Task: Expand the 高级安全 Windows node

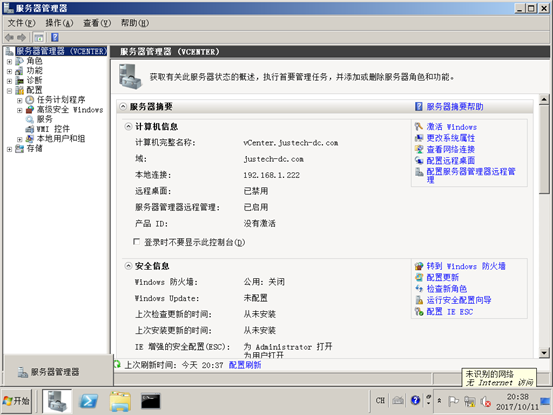Action: (20, 110)
